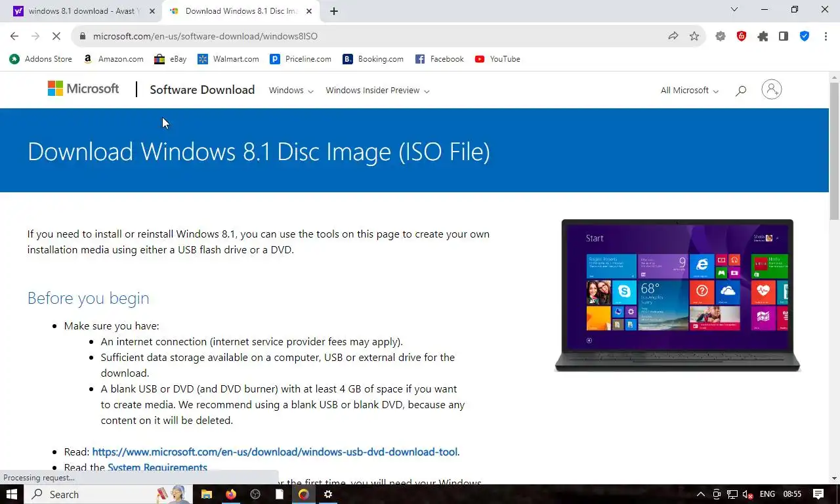This screenshot has height=504, width=840.
Task: Click the 'Before you begin' heading
Action: 88,298
